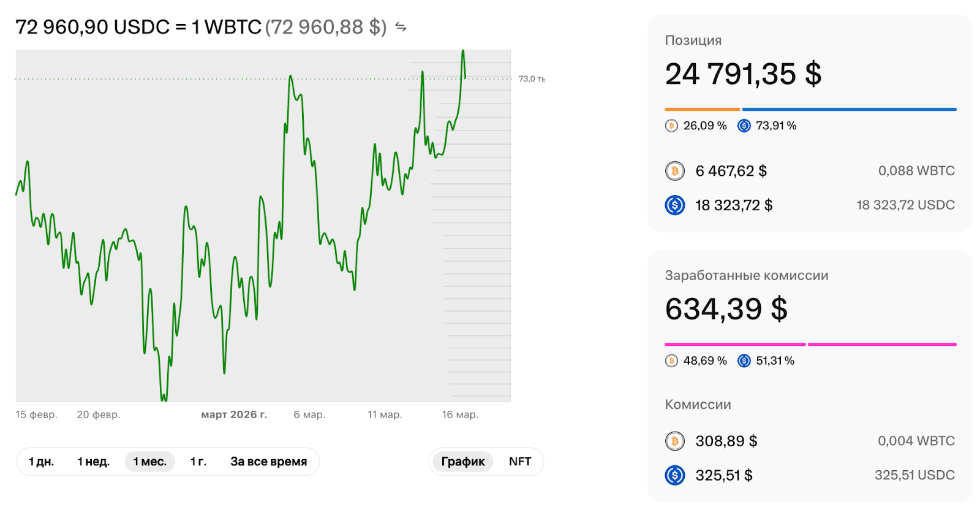The width and height of the screenshot is (980, 507).
Task: Select the 1 г. time range
Action: click(198, 462)
